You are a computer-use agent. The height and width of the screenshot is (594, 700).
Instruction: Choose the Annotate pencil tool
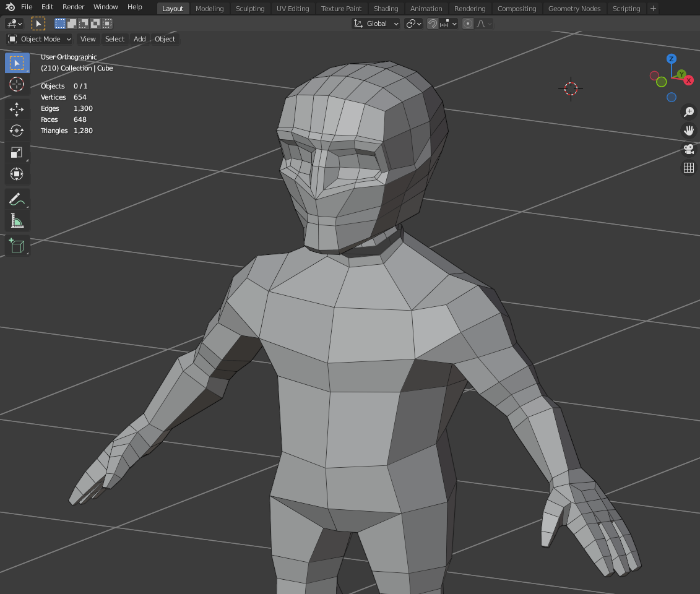point(17,199)
